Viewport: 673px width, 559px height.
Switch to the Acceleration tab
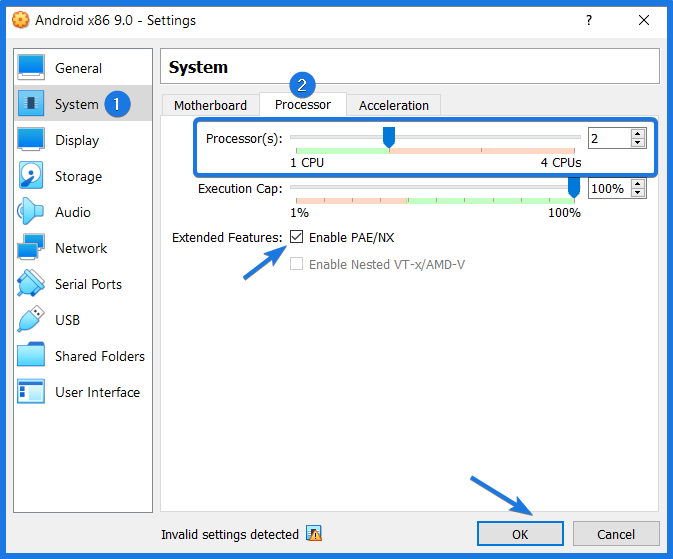[x=394, y=105]
